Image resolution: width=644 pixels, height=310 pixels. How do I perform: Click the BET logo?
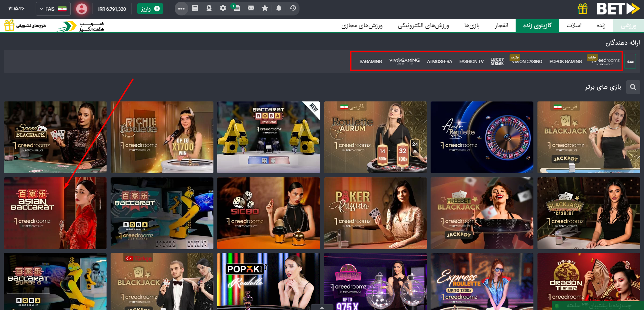point(618,9)
